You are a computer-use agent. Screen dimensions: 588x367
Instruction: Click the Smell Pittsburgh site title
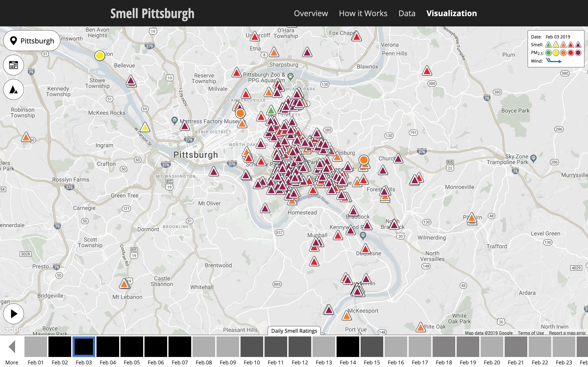point(152,13)
